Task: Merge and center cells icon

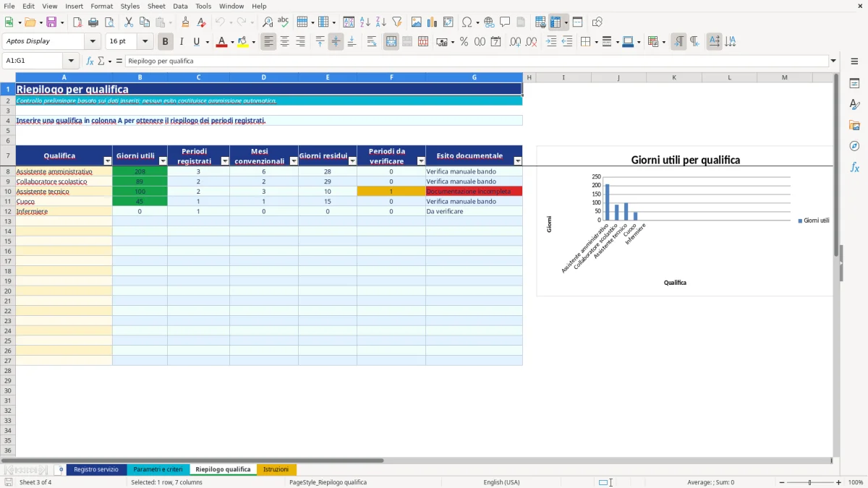Action: (x=391, y=42)
